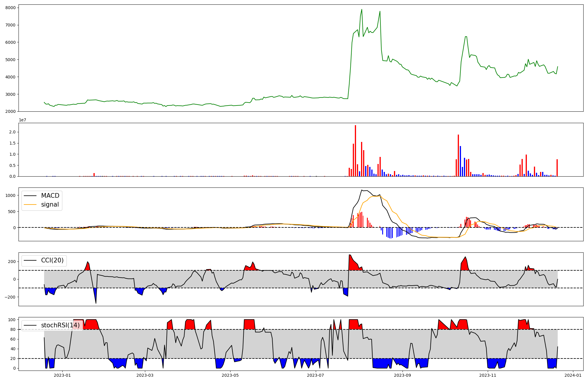Select the 2024-01 x-axis tick label
The height and width of the screenshot is (382, 588).
point(573,375)
